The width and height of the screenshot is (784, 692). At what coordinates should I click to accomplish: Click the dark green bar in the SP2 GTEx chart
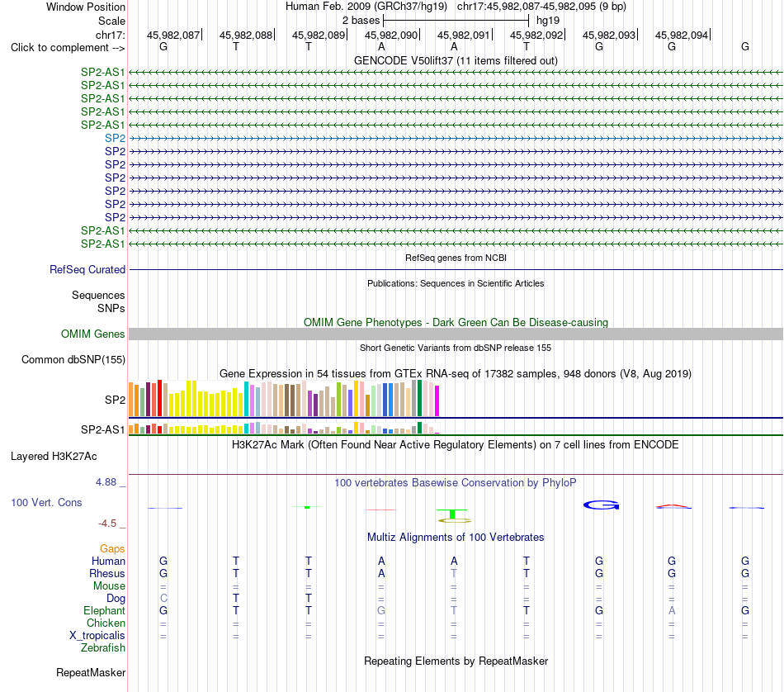[x=420, y=398]
